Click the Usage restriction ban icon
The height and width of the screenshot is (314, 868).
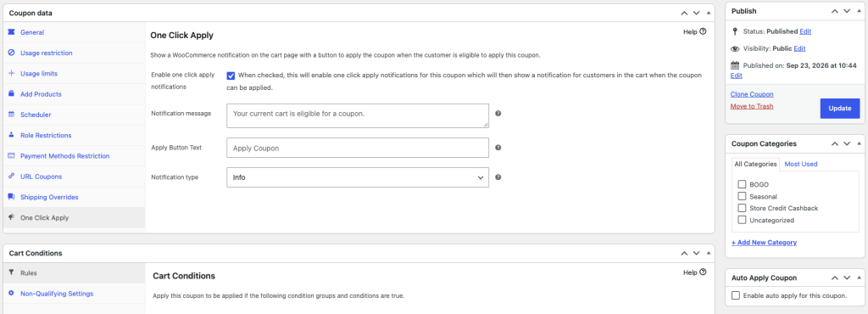coord(11,53)
